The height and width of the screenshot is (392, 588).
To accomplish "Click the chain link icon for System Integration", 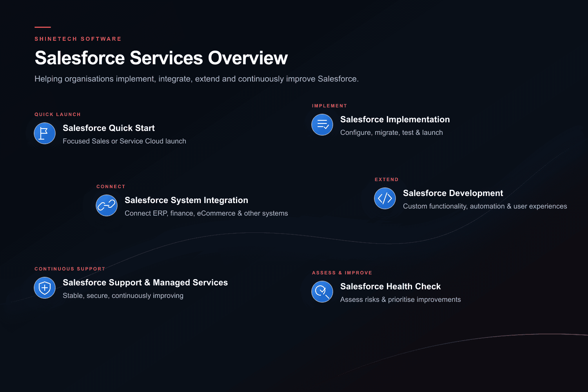I will pyautogui.click(x=107, y=205).
